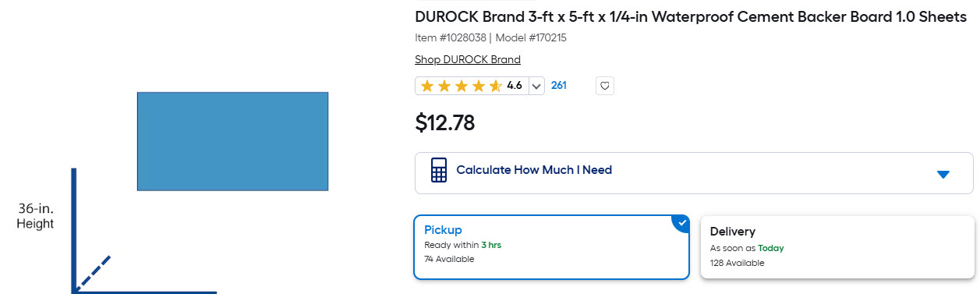Screen dimensions: 980x294
Task: Click the calculator icon
Action: (x=439, y=170)
